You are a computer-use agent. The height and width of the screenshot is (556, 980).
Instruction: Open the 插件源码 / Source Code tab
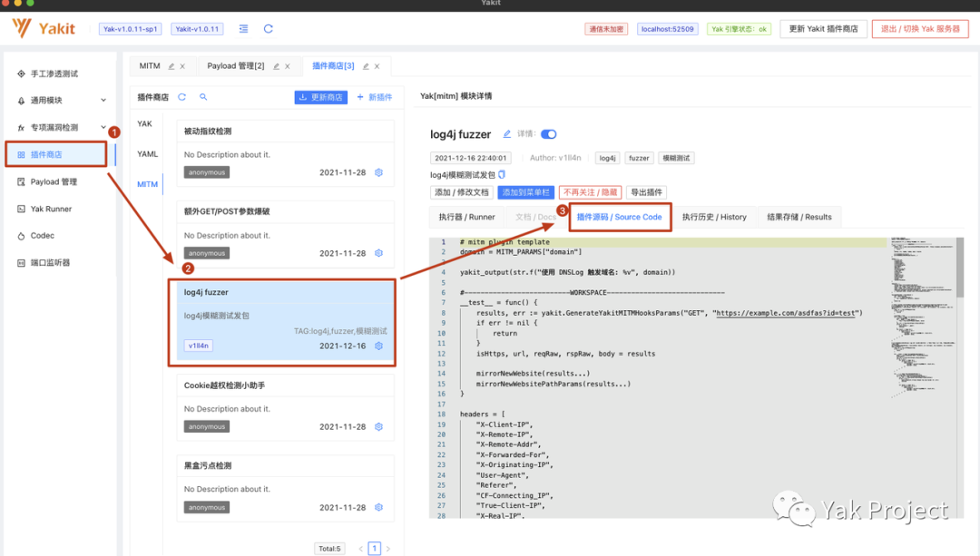click(x=620, y=217)
